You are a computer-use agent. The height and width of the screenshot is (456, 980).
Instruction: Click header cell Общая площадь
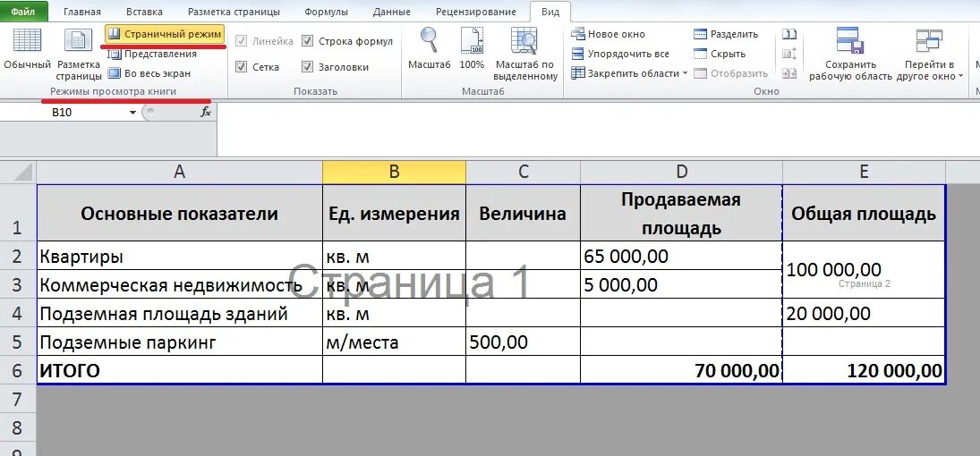point(864,213)
